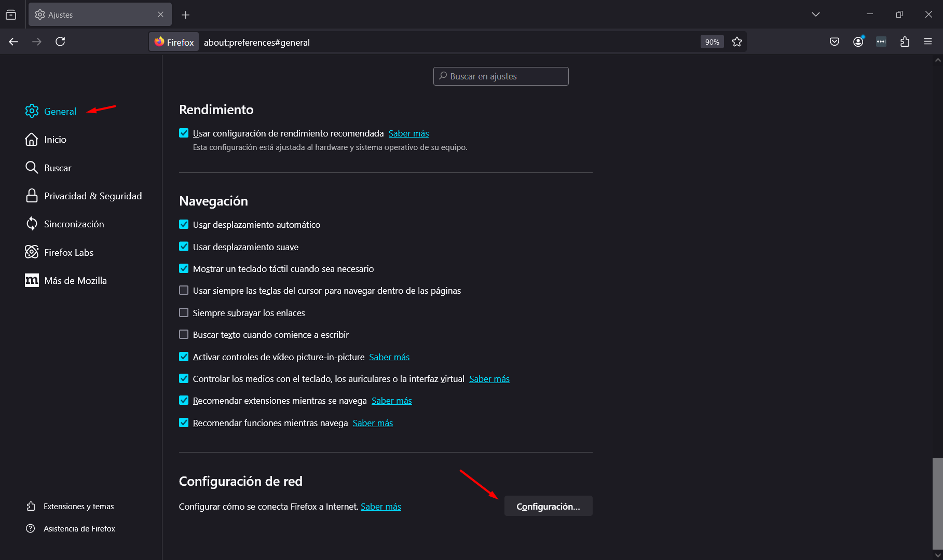Open the Extensions puzzle icon
The height and width of the screenshot is (560, 943).
[x=905, y=42]
